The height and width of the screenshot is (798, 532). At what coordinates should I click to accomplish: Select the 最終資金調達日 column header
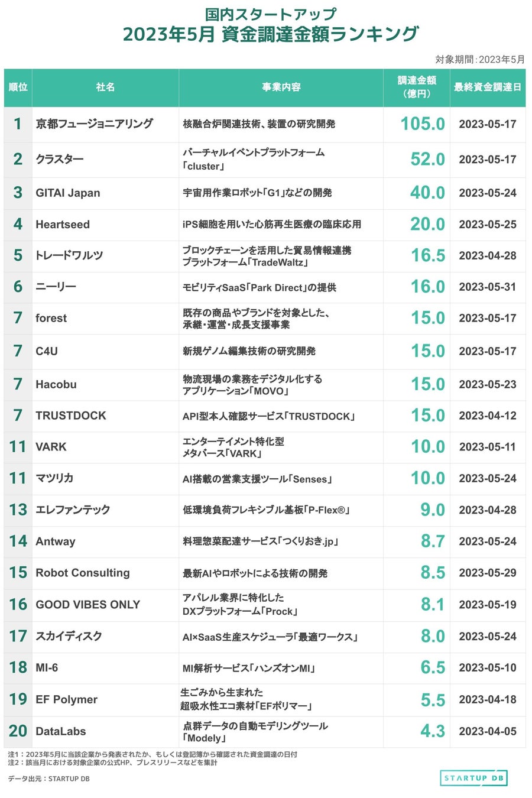click(x=487, y=87)
